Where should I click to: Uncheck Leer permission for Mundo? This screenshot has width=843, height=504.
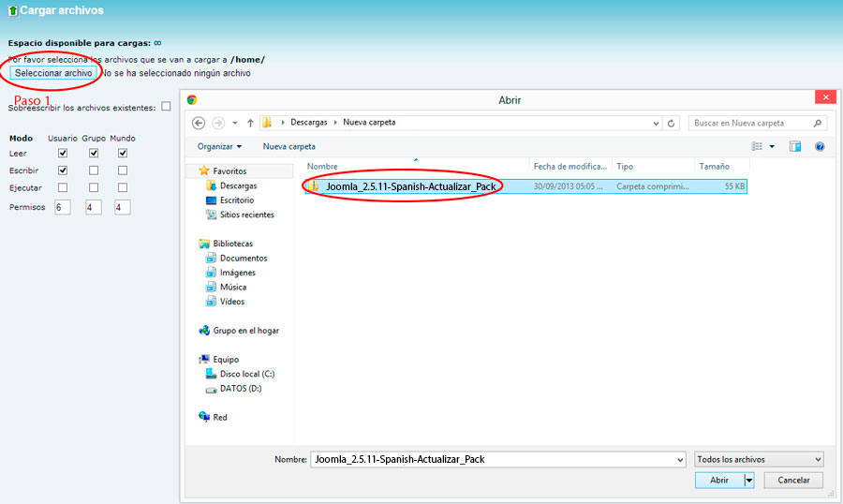[x=123, y=153]
